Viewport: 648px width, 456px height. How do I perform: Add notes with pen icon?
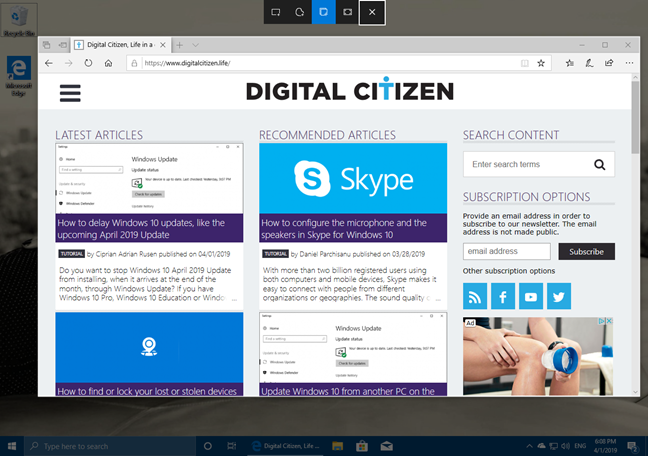tap(589, 63)
